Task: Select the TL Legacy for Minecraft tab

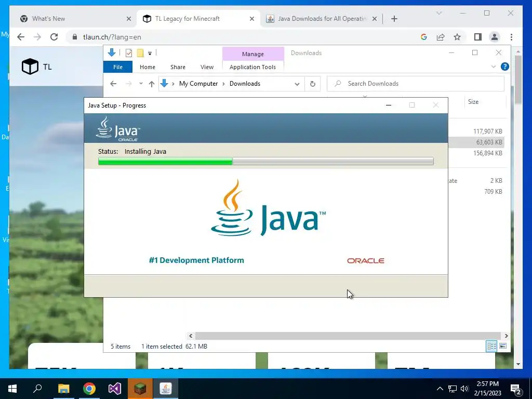Action: [198, 19]
